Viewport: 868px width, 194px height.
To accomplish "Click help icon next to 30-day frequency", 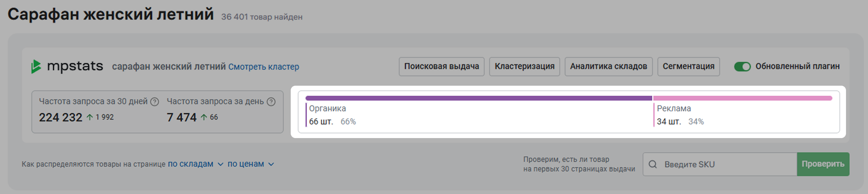I will pyautogui.click(x=154, y=101).
